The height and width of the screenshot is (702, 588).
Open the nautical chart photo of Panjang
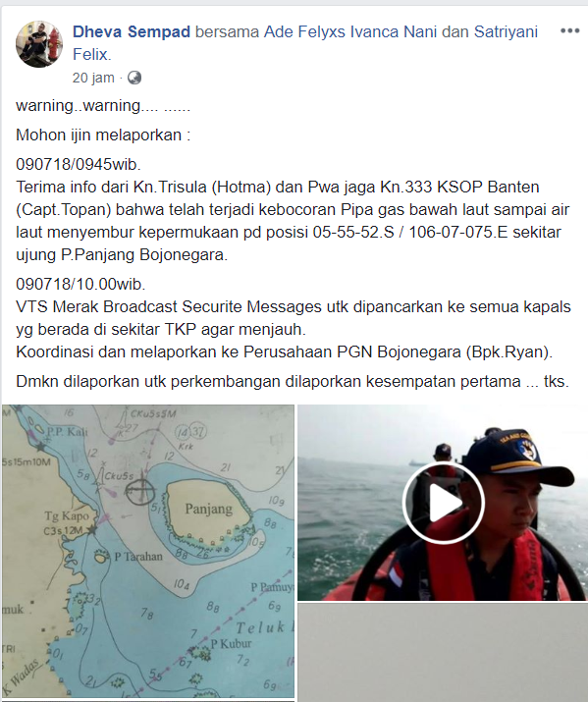[148, 551]
